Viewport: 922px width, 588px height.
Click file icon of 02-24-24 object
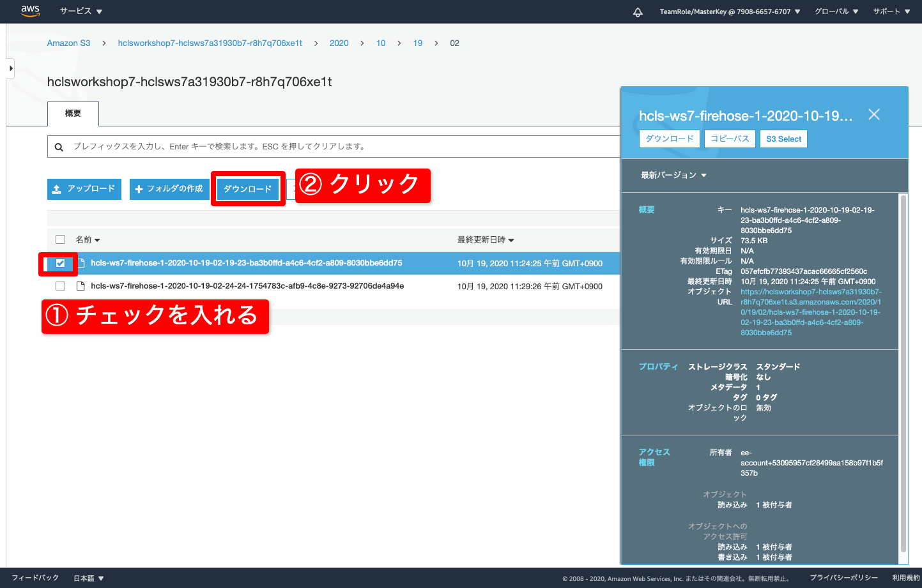tap(81, 286)
